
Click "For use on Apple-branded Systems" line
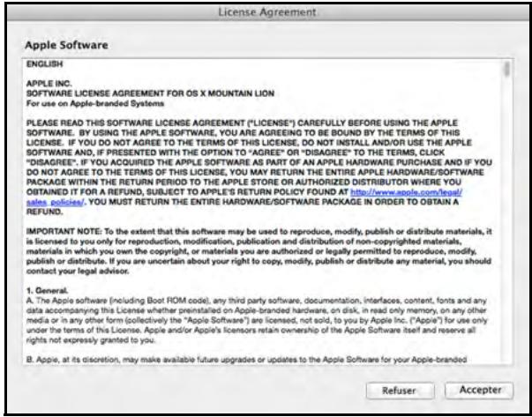(95, 103)
